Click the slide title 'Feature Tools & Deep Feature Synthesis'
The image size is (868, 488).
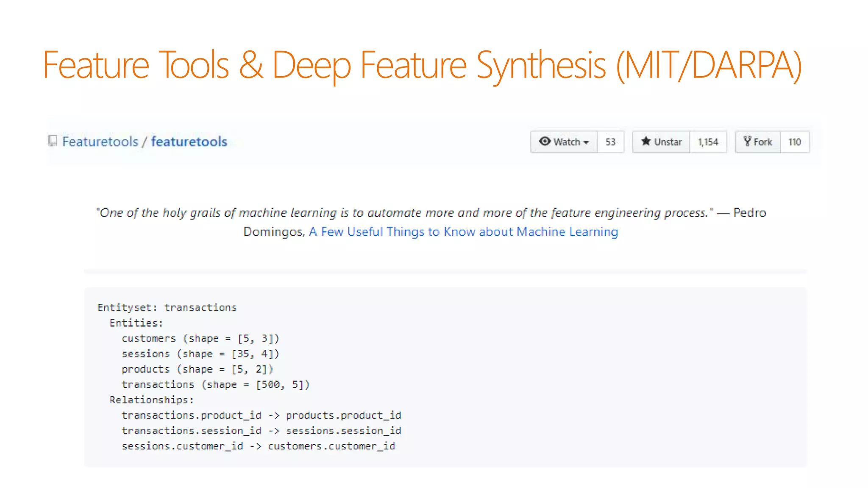(x=422, y=65)
